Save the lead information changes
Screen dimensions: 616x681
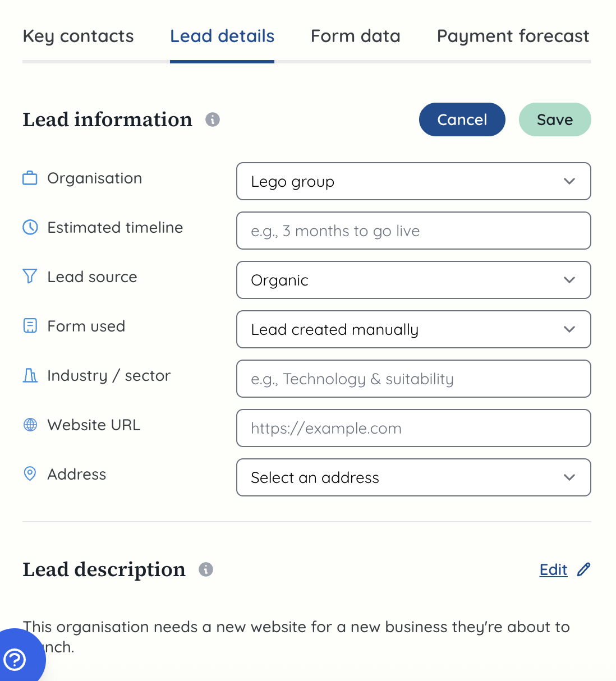[554, 119]
